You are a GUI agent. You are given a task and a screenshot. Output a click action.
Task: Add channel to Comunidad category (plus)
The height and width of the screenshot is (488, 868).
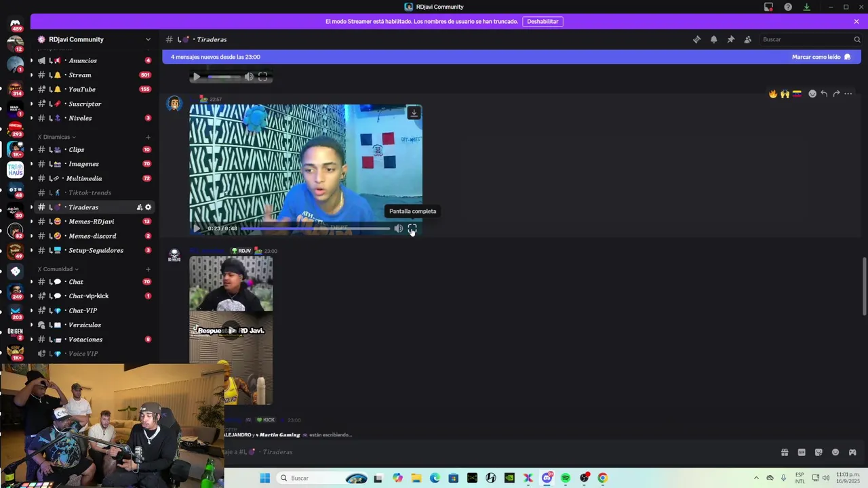tap(148, 269)
